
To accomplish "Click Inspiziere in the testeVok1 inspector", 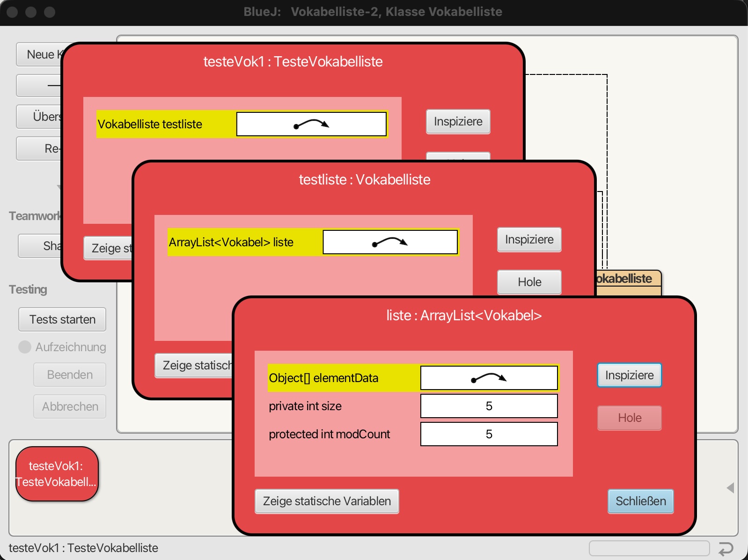I will coord(458,121).
